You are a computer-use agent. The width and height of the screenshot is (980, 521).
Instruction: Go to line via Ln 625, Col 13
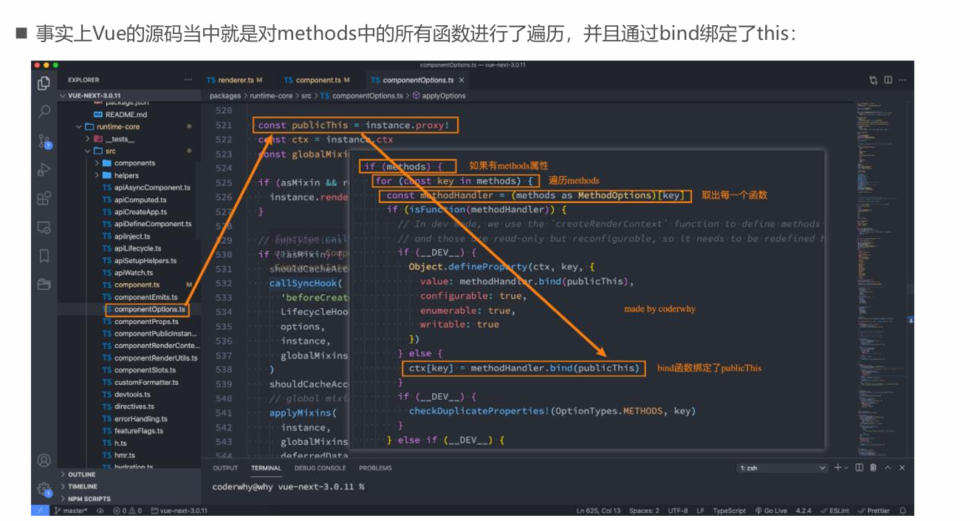(x=599, y=511)
